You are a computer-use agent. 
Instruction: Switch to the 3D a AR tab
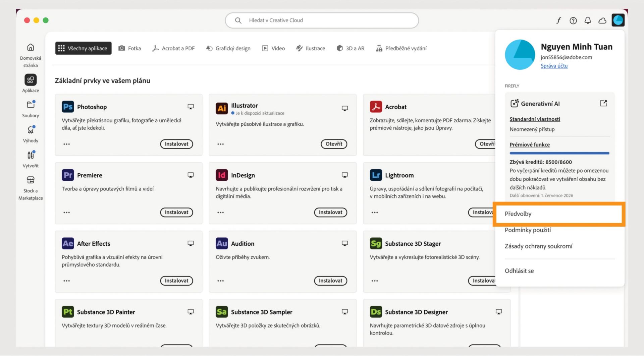[351, 48]
